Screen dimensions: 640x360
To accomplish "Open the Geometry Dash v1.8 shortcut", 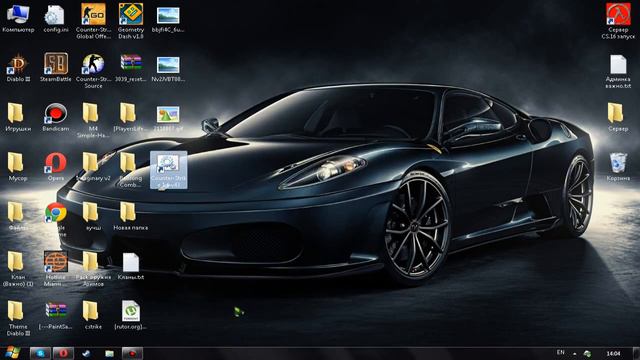I will click(x=131, y=21).
